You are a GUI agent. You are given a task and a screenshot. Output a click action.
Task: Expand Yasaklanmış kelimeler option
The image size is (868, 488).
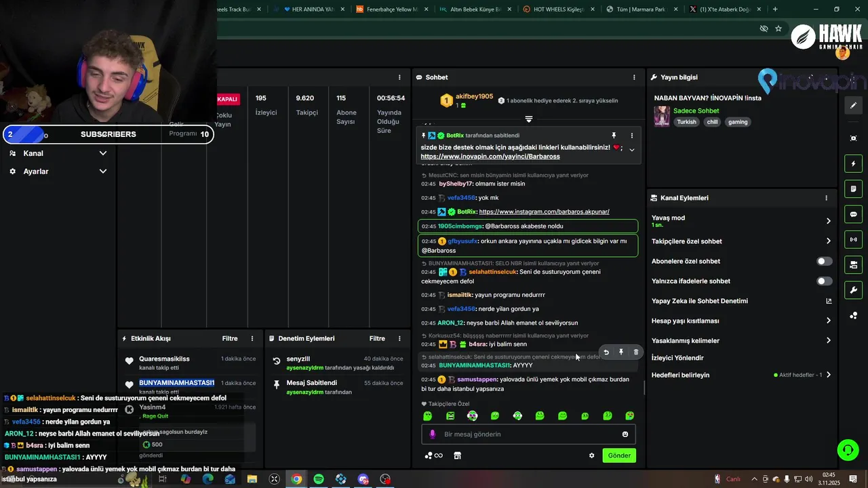(828, 341)
